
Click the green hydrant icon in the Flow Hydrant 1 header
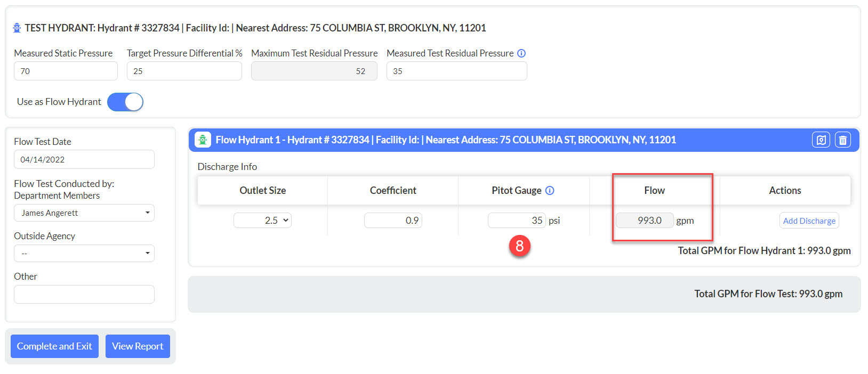pos(203,140)
